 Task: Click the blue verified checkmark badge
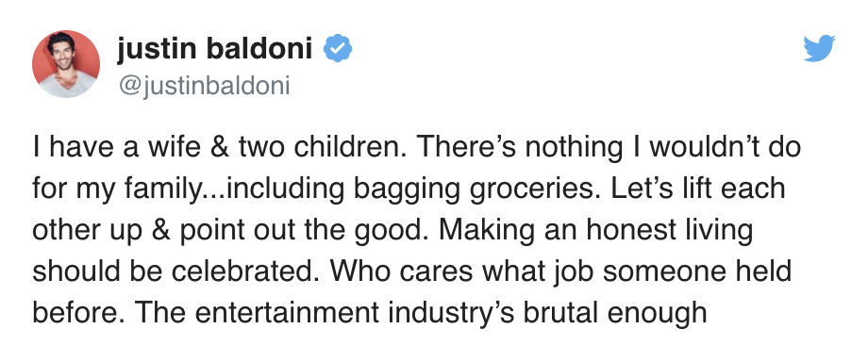tap(338, 49)
